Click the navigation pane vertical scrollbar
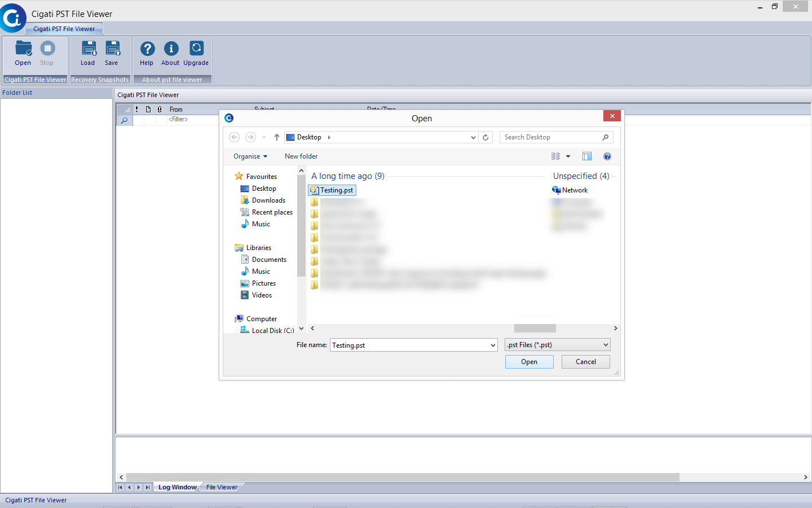The width and height of the screenshot is (812, 508). (301, 226)
